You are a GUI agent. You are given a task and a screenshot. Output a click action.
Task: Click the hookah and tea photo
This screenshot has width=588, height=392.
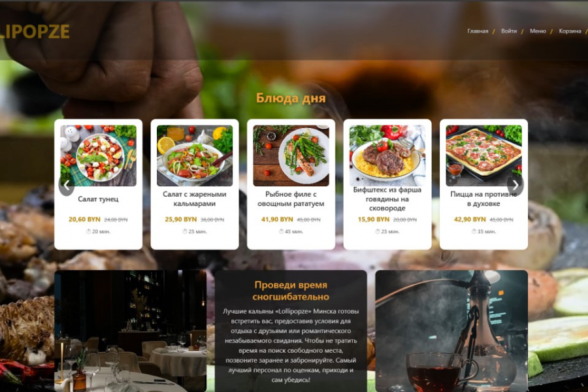(x=451, y=331)
